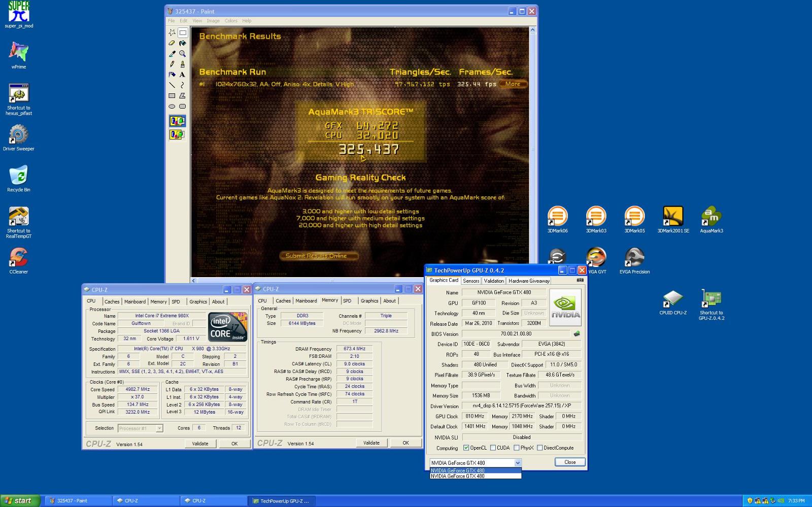Toggle the OpenCL checkbox in GPU-Z

[466, 448]
